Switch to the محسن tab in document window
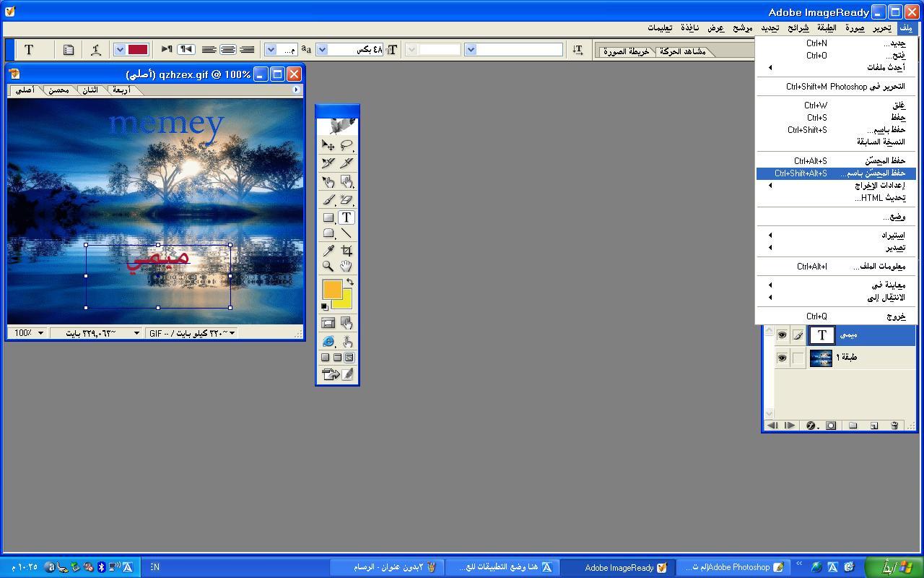This screenshot has width=924, height=578. [x=58, y=90]
